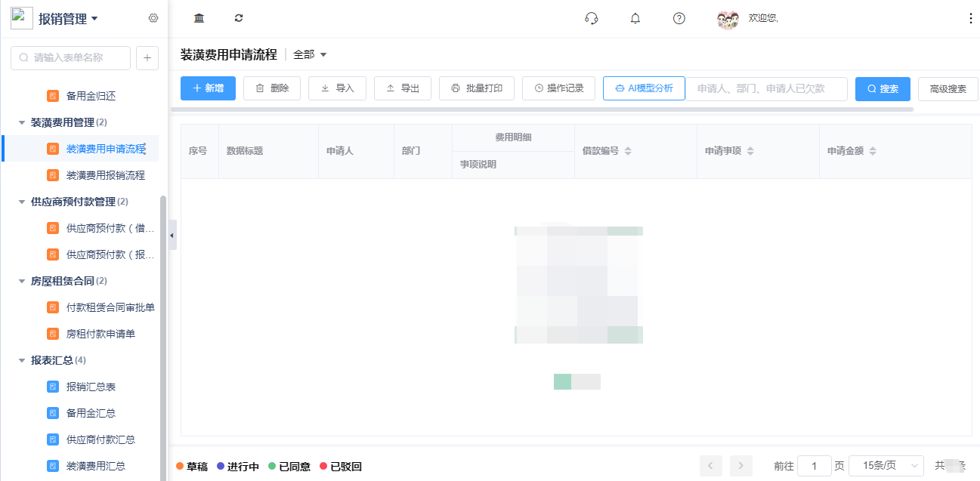Screen dimensions: 980x481
Task: Click the 批量打印 button
Action: pos(477,88)
